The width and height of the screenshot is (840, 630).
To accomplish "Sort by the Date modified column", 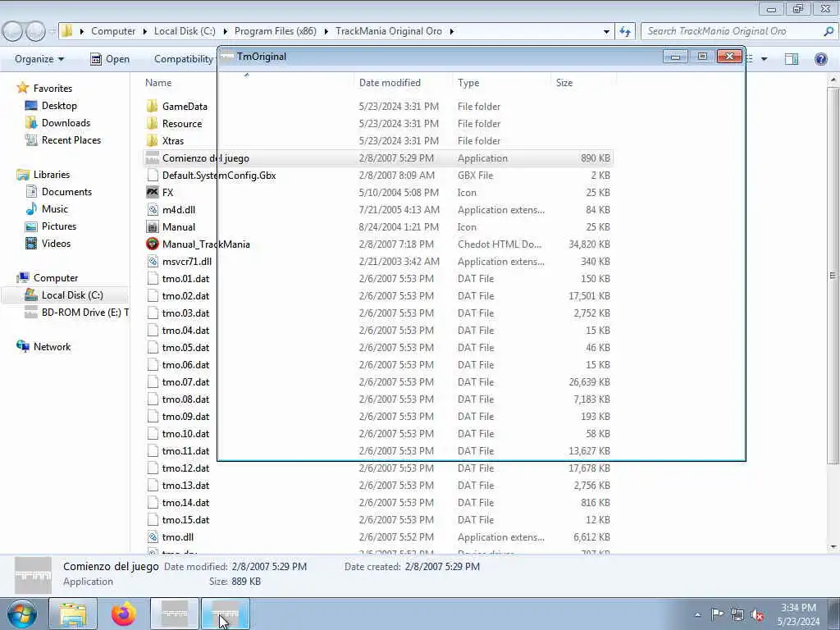I will click(x=390, y=83).
